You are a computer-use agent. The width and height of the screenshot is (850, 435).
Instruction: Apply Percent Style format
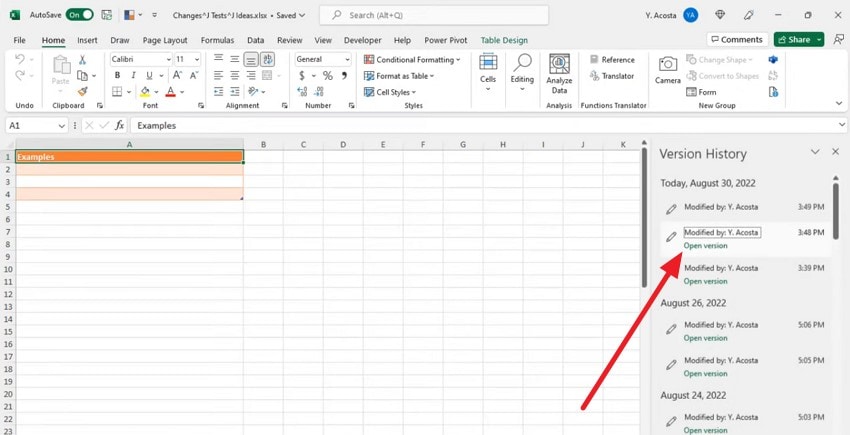tap(328, 75)
